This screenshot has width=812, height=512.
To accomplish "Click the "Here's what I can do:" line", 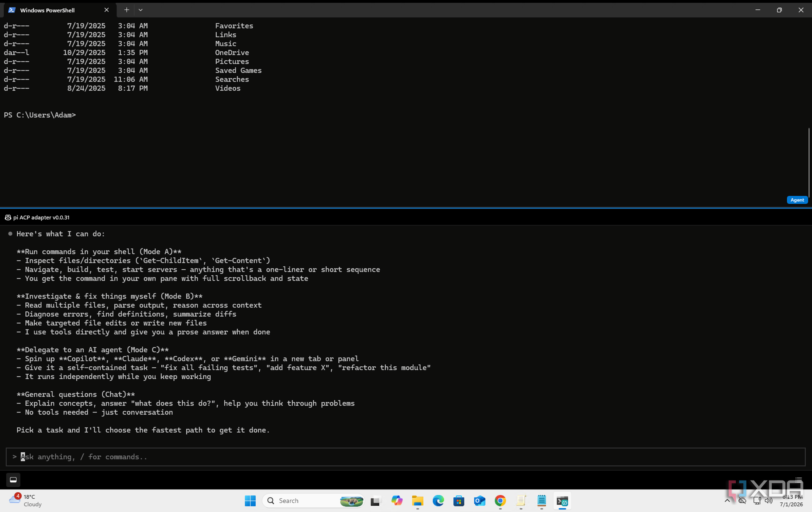I will (61, 234).
